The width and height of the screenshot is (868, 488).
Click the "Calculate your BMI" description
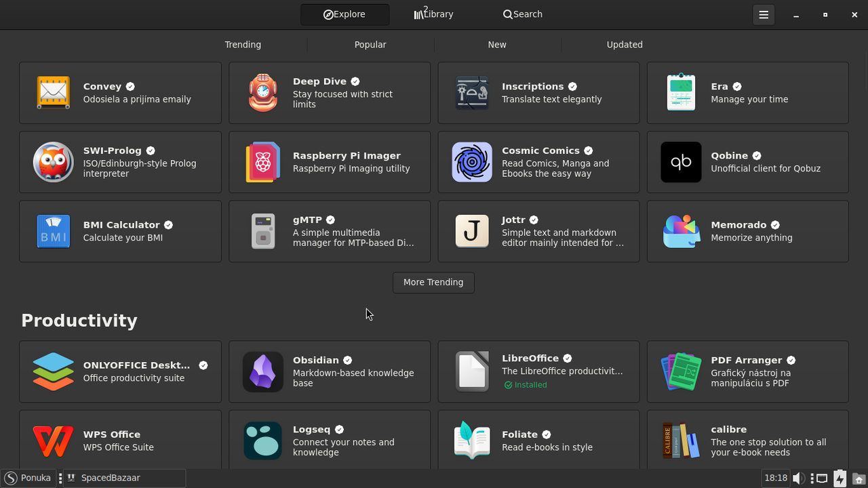(123, 237)
